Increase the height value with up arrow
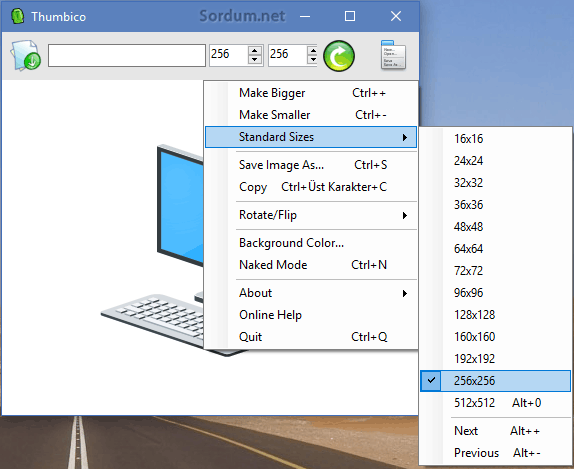Viewport: 574px width, 469px height. (x=313, y=51)
